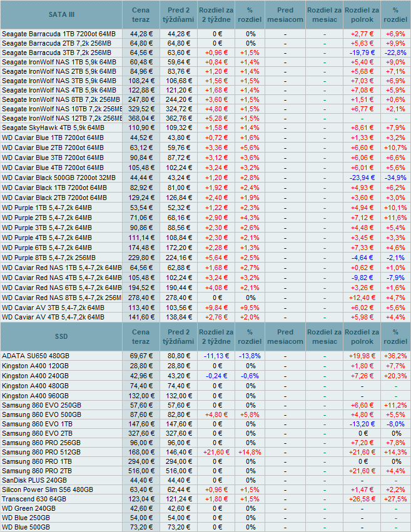Select Seagate IronWolf NAS 1TB 5,9k row name
Viewport: 411px width, 532px height.
pyautogui.click(x=59, y=62)
